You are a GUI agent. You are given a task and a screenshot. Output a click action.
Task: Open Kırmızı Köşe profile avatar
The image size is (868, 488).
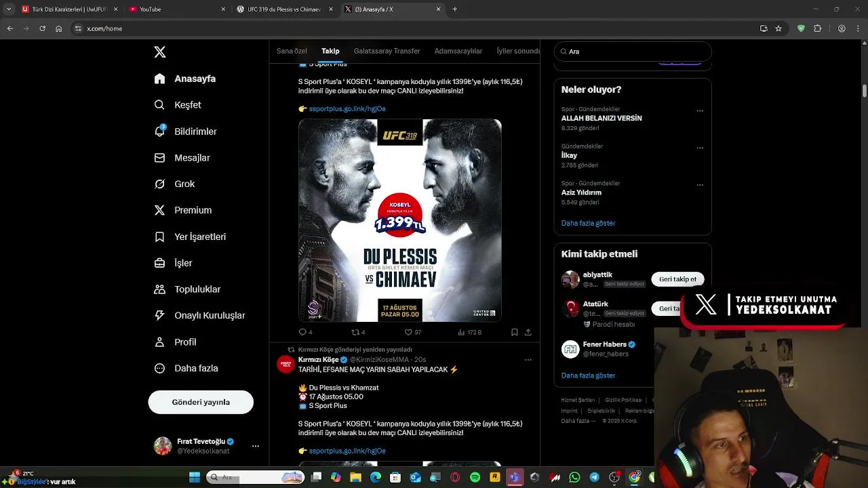click(x=285, y=365)
